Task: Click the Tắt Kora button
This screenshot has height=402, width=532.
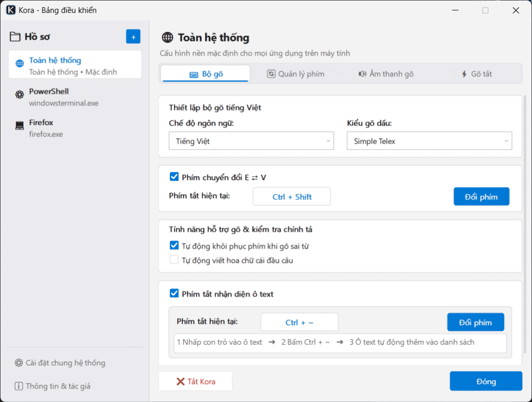Action: tap(195, 381)
